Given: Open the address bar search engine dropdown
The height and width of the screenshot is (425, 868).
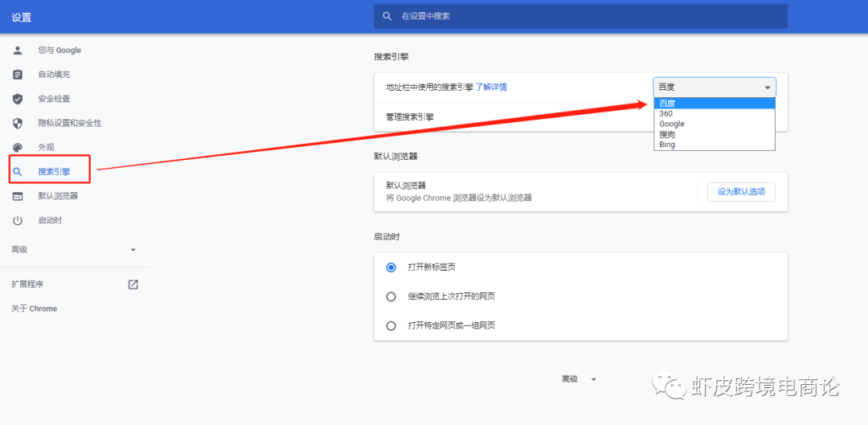Looking at the screenshot, I should coord(714,88).
